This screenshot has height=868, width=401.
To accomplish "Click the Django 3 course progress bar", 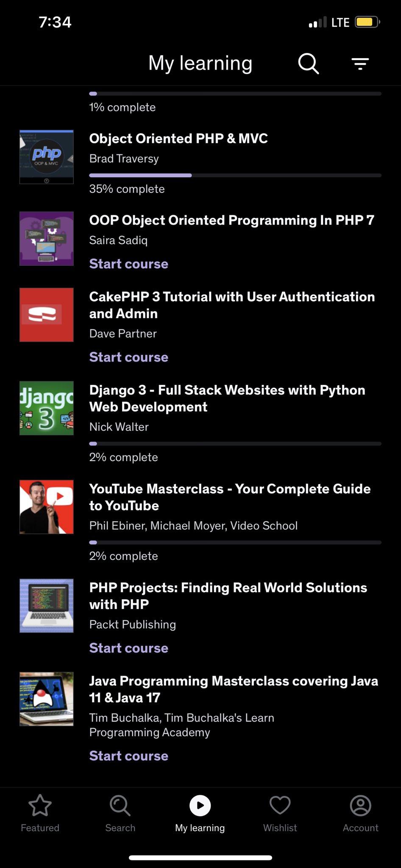I will click(235, 443).
